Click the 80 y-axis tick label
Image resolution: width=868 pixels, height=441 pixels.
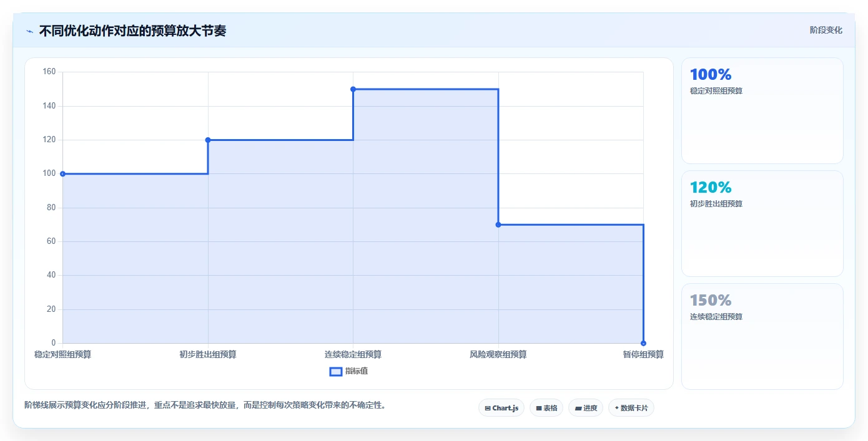coord(51,208)
